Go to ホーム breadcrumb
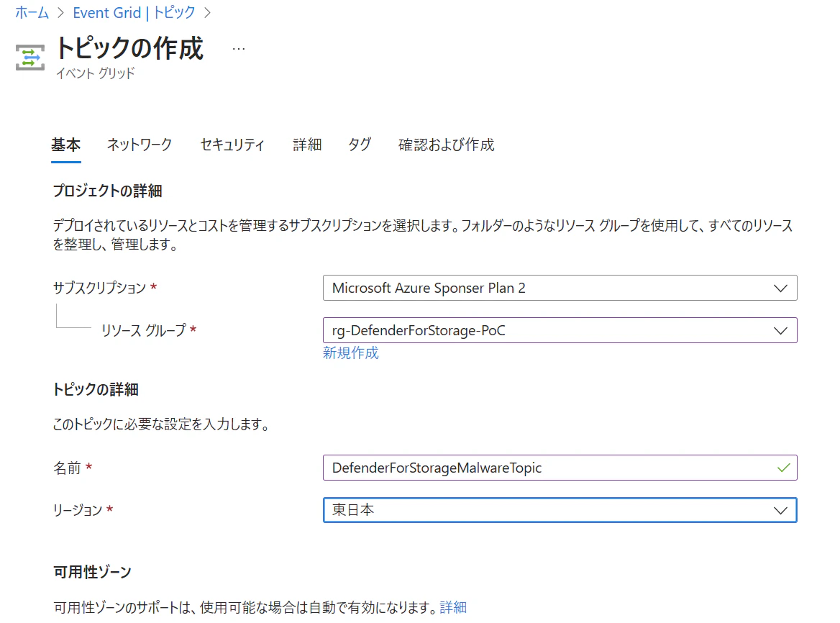840x623 pixels. click(x=32, y=12)
